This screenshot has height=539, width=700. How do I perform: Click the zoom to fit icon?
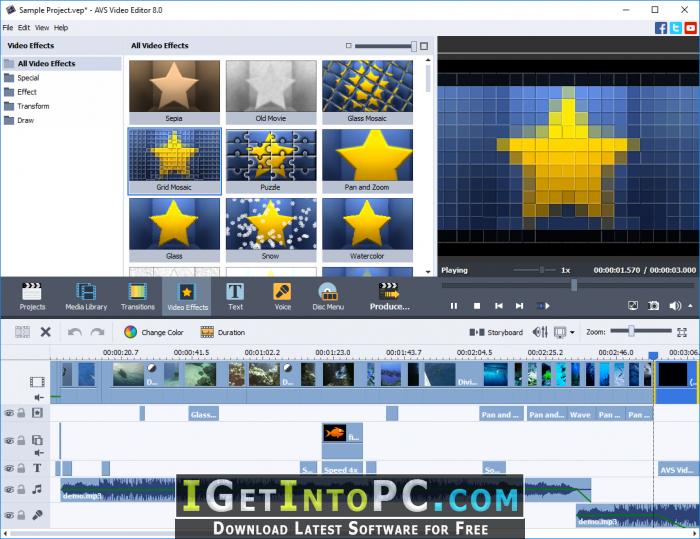coord(682,332)
